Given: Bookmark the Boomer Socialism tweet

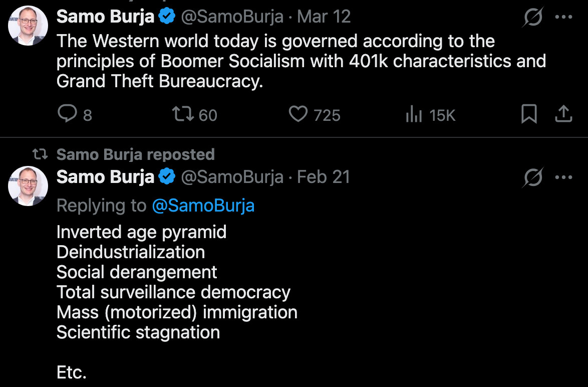Looking at the screenshot, I should (528, 115).
